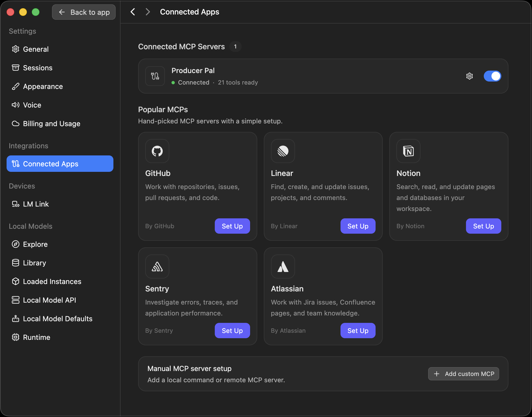Open Producer Pal settings gear
Image resolution: width=532 pixels, height=417 pixels.
click(x=470, y=76)
